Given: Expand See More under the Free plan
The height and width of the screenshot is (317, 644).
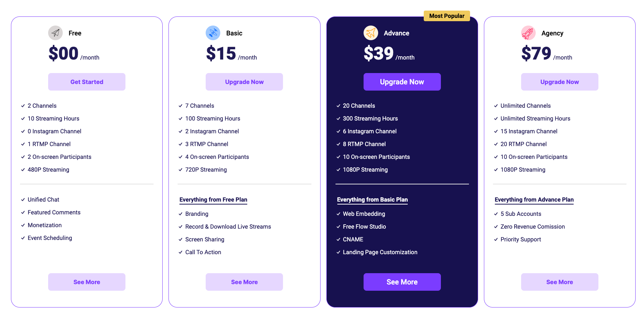Looking at the screenshot, I should tap(86, 282).
